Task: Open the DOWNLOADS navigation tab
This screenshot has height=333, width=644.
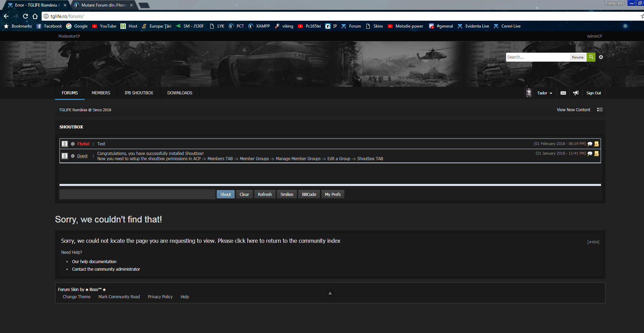Action: [180, 93]
